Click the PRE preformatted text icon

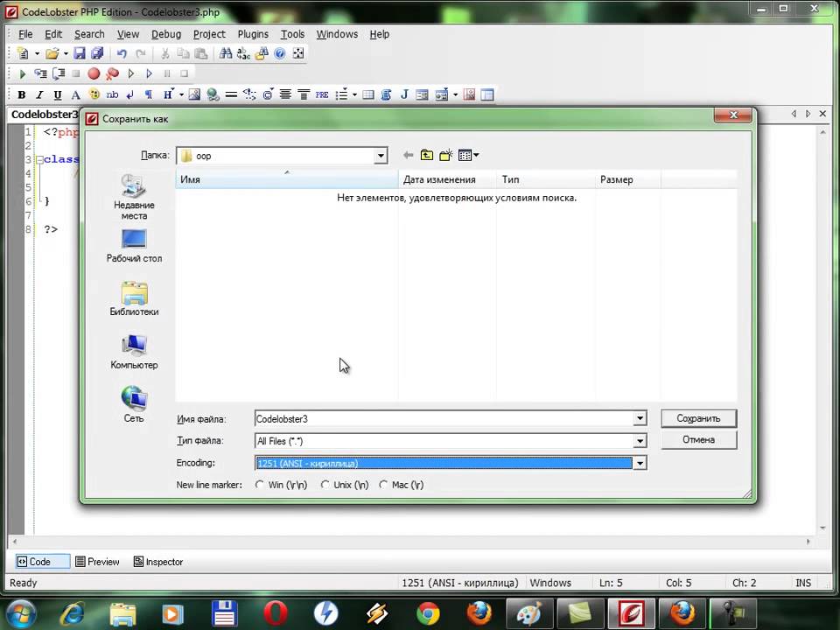click(x=322, y=94)
